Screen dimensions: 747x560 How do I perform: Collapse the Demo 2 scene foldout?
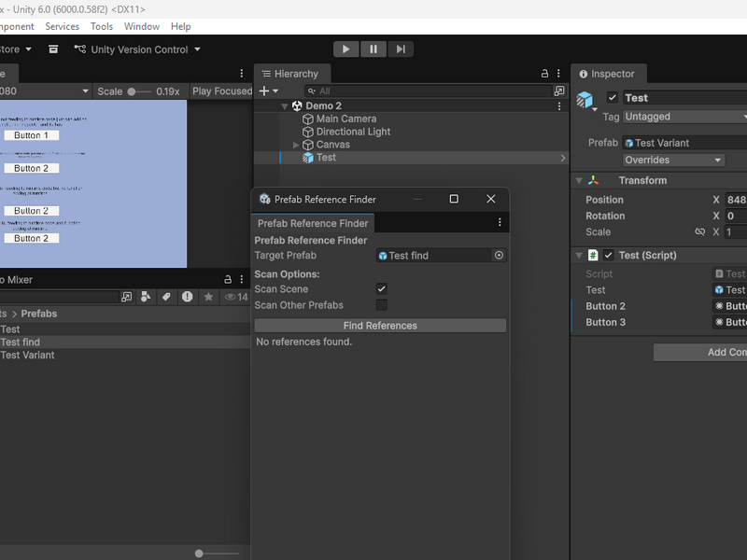point(285,106)
